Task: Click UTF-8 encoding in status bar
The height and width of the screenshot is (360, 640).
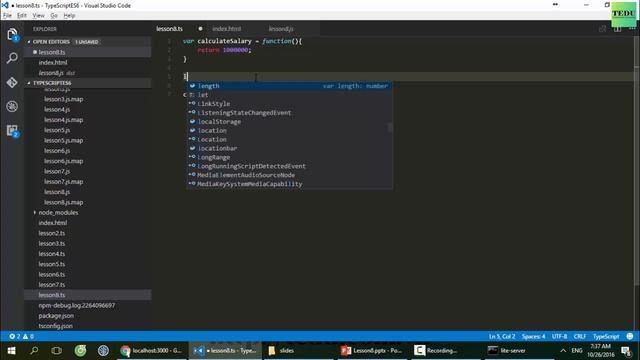Action: [x=560, y=336]
